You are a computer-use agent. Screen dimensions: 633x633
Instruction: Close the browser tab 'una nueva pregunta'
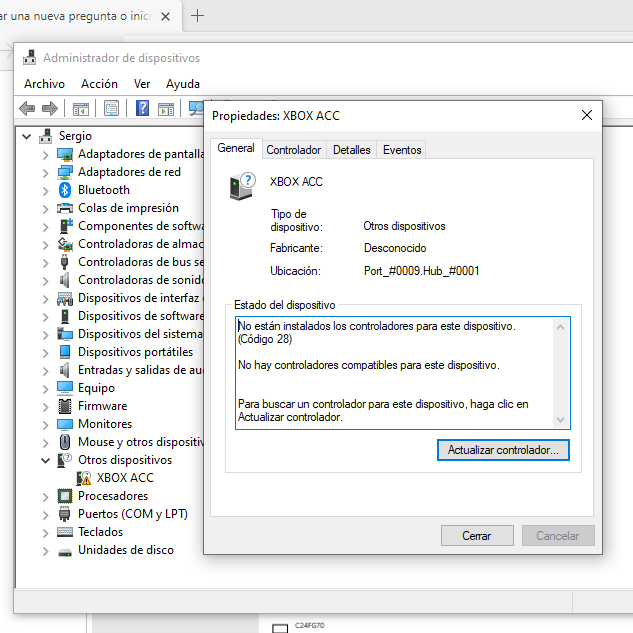tap(166, 17)
